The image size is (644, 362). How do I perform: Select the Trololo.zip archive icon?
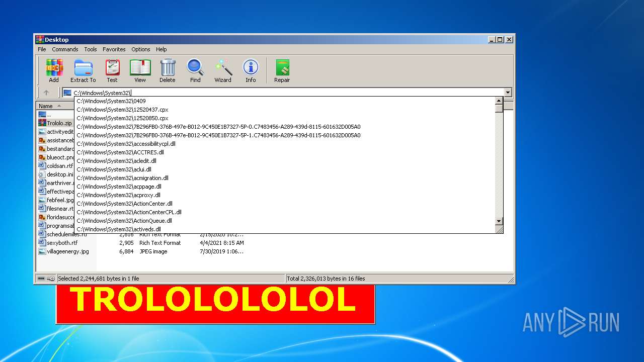pyautogui.click(x=42, y=123)
